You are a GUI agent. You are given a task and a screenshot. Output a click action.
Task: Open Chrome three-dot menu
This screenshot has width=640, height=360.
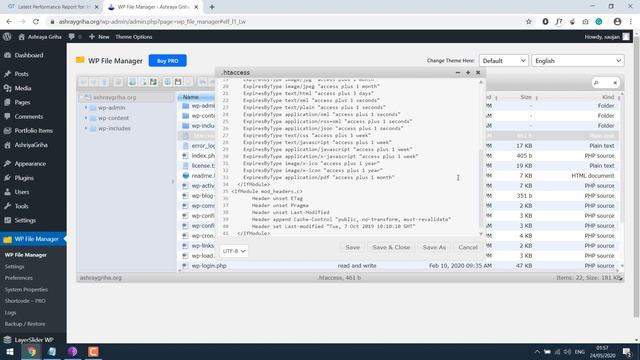[x=631, y=22]
